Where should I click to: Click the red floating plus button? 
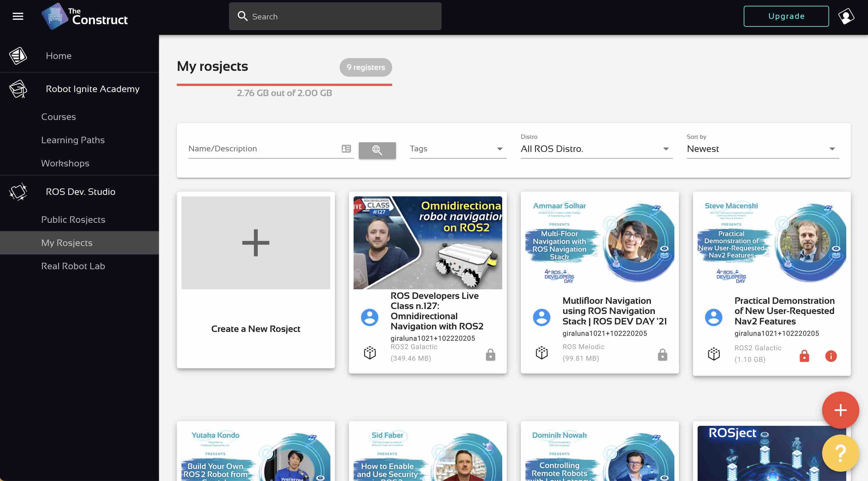[x=840, y=410]
